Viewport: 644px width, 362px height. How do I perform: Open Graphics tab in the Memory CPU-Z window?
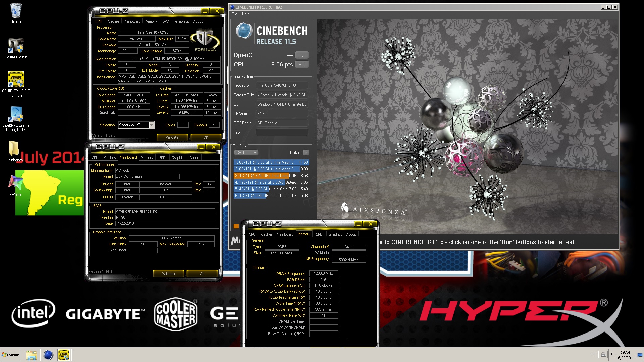click(x=335, y=234)
